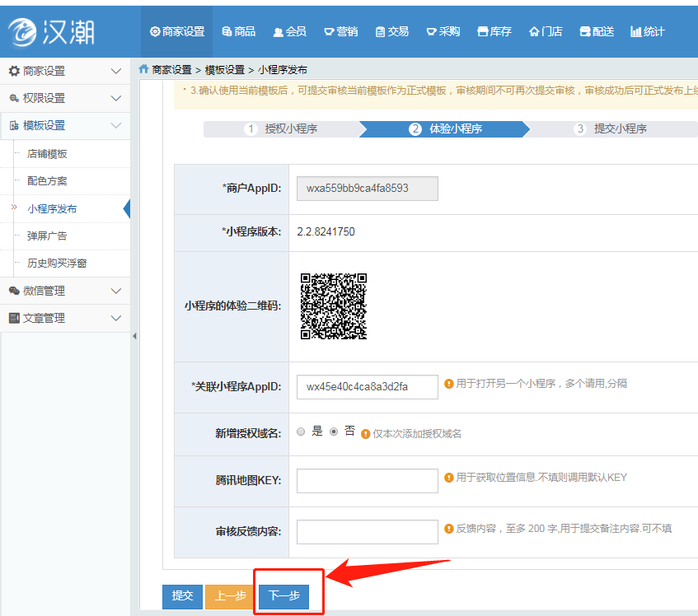Collapse the sidebar with the arrow handle
Viewport: 698px width, 616px height.
(x=134, y=336)
